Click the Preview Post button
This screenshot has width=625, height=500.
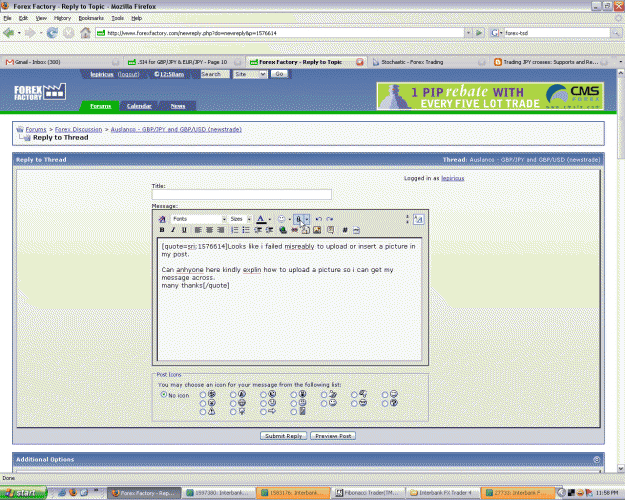(x=333, y=436)
